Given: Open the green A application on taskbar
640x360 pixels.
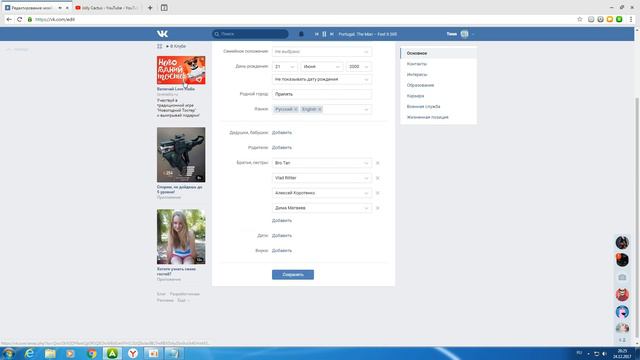Looking at the screenshot, I should click(112, 353).
